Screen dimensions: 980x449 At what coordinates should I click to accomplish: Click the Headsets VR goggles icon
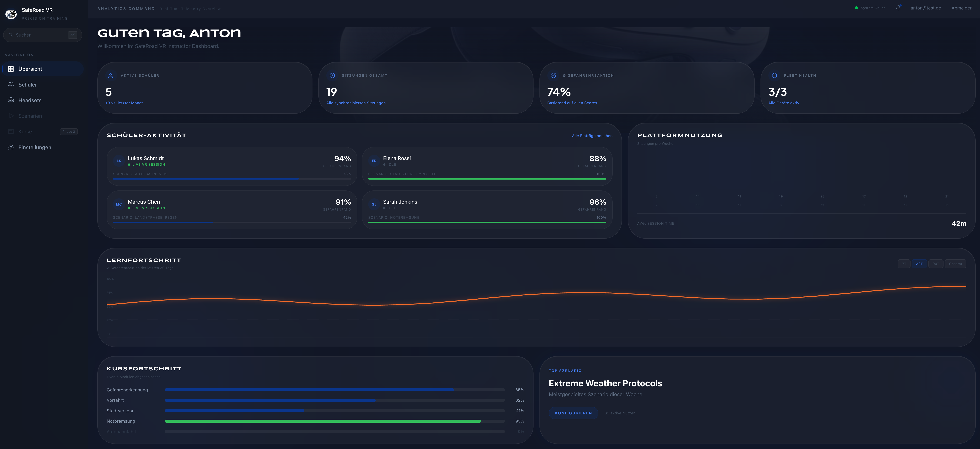[x=11, y=100]
